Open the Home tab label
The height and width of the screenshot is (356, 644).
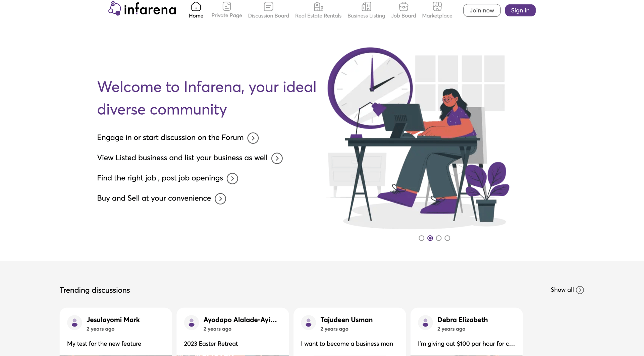tap(196, 16)
